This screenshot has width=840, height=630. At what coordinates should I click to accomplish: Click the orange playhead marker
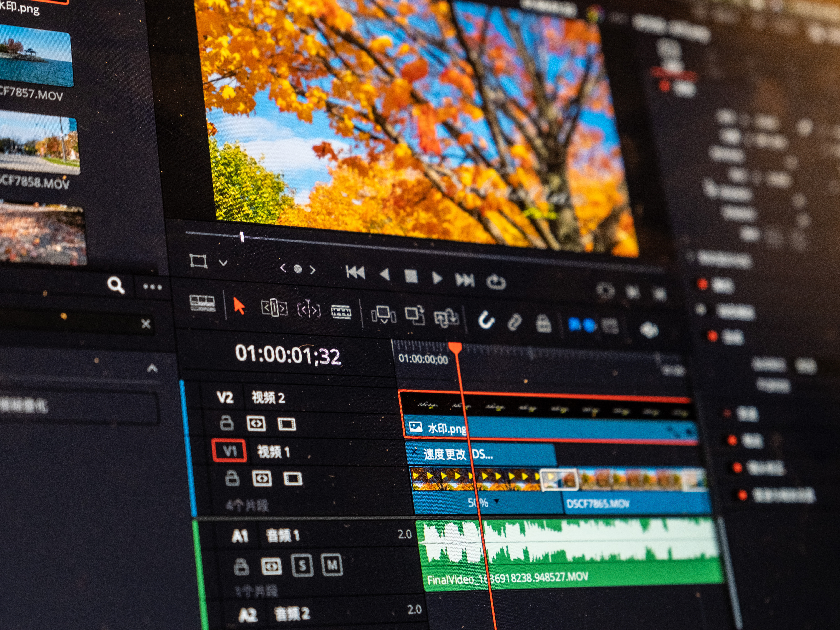[455, 348]
